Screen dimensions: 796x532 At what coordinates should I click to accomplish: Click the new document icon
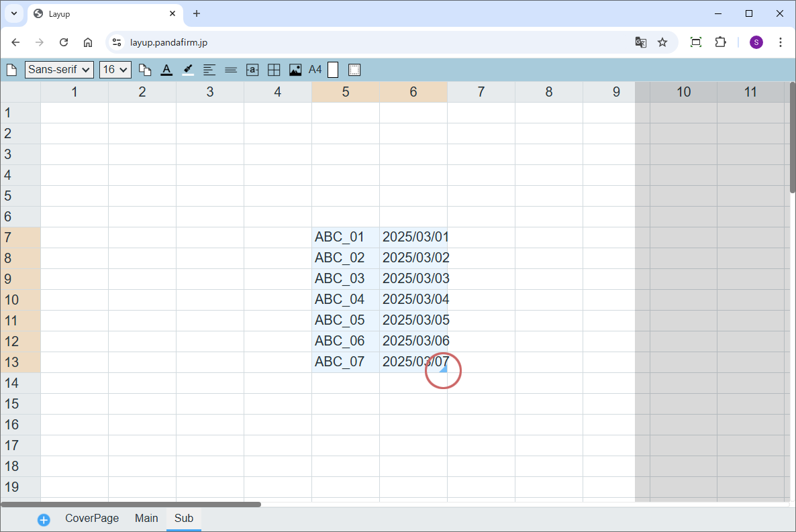tap(11, 70)
